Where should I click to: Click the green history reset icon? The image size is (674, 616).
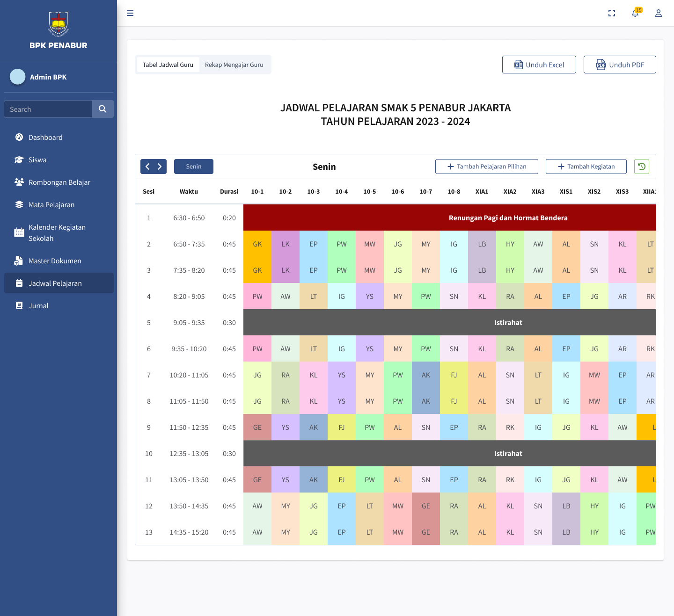coord(642,167)
